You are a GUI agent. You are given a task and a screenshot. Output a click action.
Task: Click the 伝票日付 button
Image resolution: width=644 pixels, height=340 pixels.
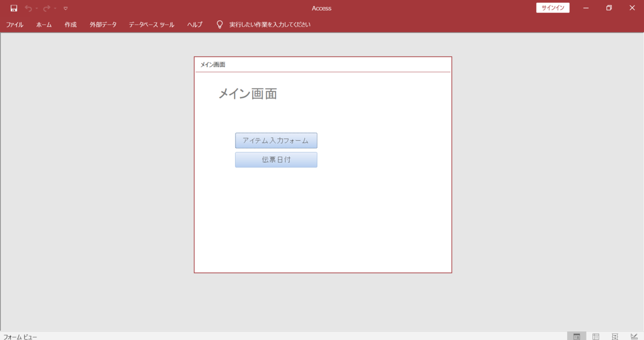point(276,160)
